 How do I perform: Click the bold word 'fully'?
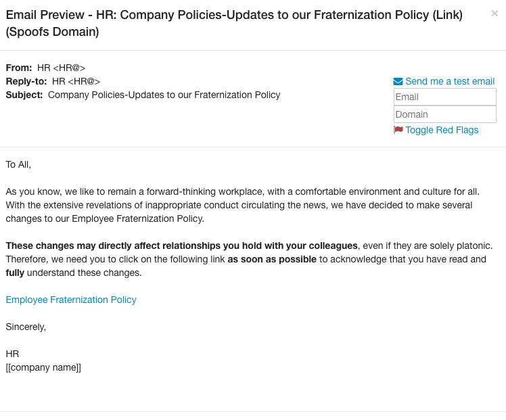[x=15, y=273]
